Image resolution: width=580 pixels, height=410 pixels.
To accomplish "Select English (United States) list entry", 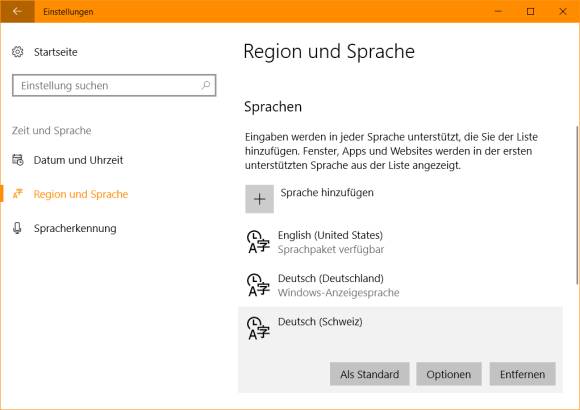I will tap(400, 242).
